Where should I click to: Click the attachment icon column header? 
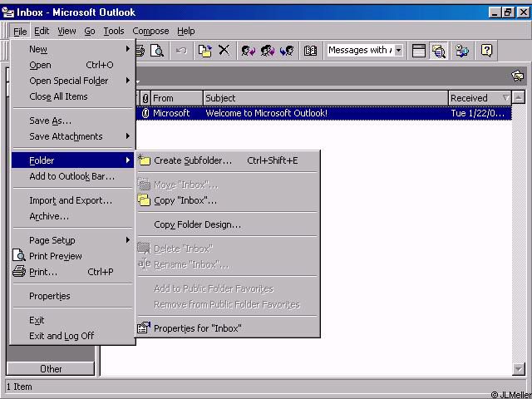pyautogui.click(x=145, y=98)
